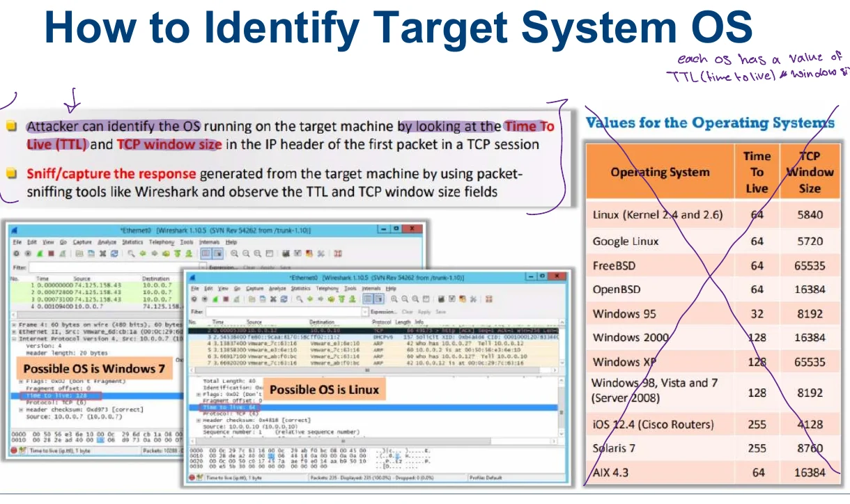Image resolution: width=850 pixels, height=504 pixels.
Task: Open Internals menu in back Wireshark window
Action: 209,242
